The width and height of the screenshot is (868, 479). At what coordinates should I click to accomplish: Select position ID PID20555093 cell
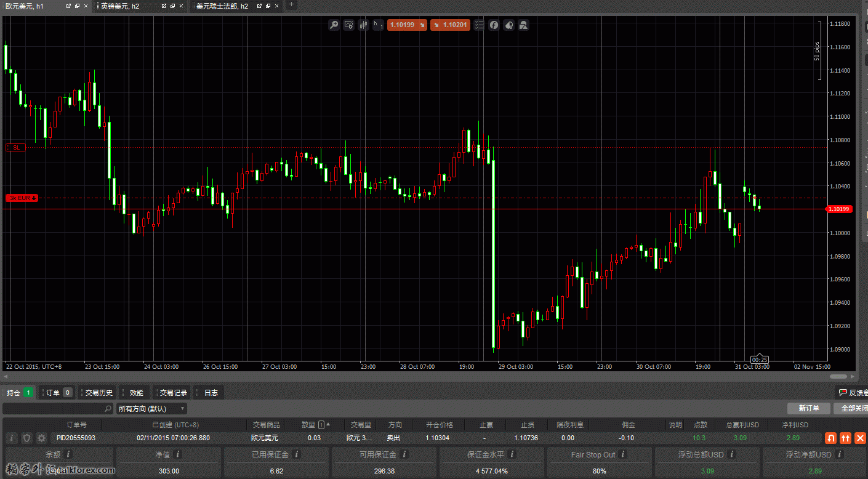click(76, 438)
